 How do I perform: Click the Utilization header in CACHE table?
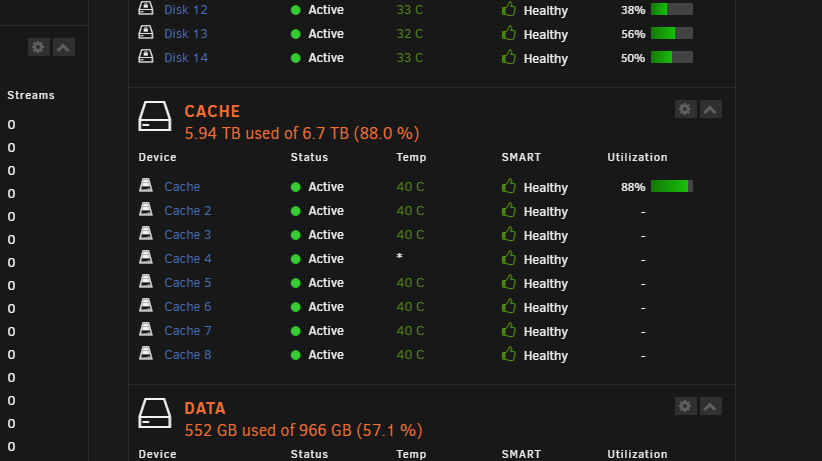point(637,157)
